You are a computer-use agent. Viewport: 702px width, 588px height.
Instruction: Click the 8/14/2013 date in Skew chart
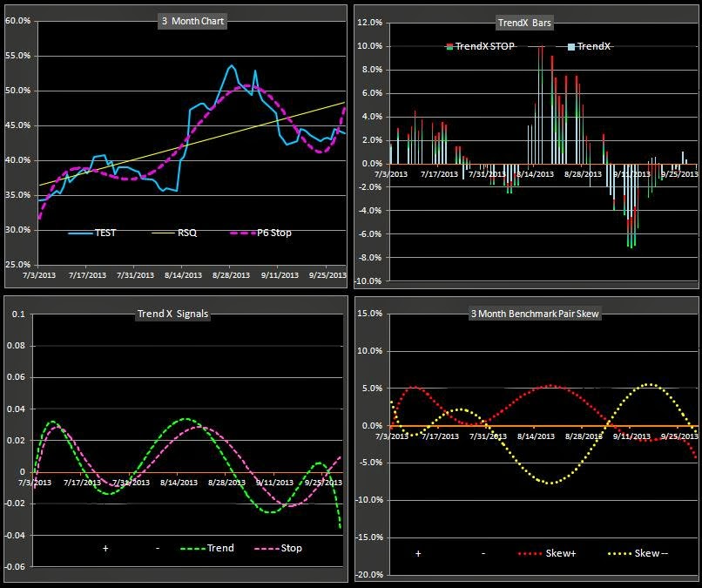pyautogui.click(x=536, y=436)
